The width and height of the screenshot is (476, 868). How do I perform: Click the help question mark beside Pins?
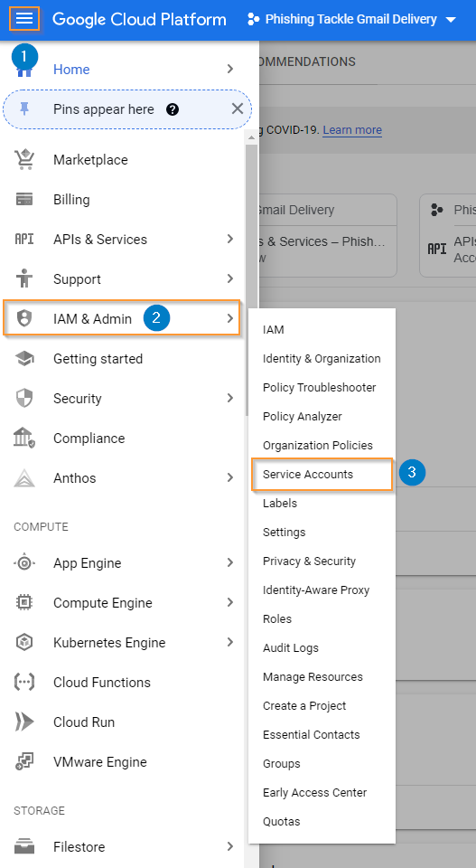pos(173,109)
